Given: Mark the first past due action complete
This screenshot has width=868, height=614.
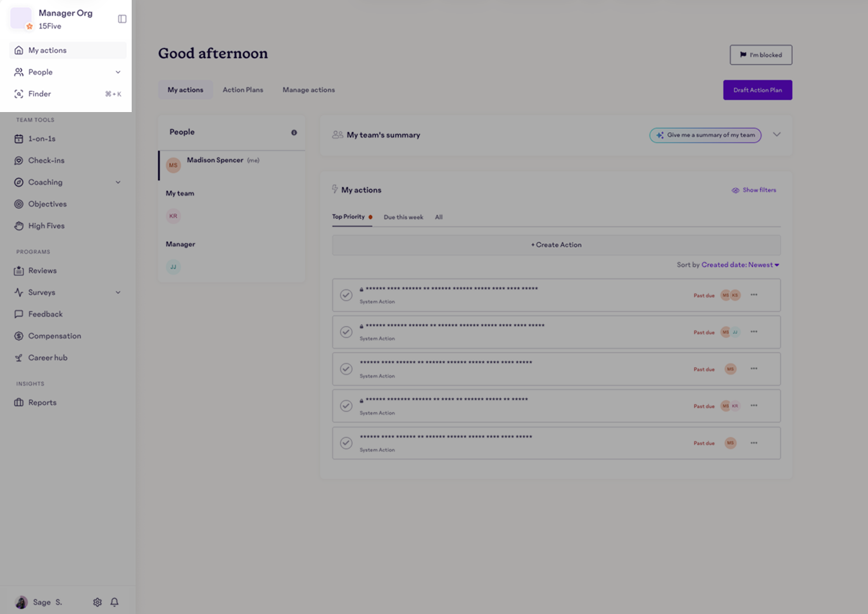Looking at the screenshot, I should coord(346,295).
